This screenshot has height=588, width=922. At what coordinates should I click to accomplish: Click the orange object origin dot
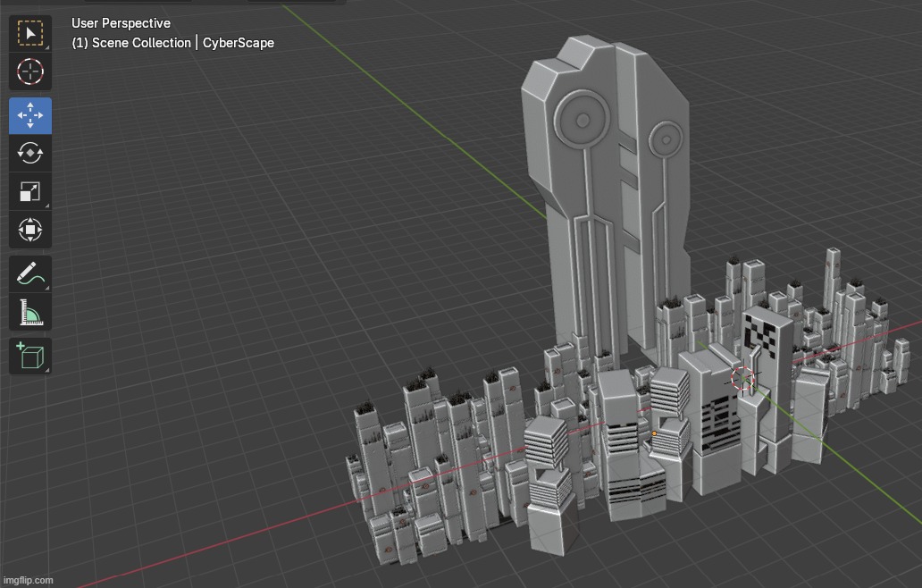655,433
